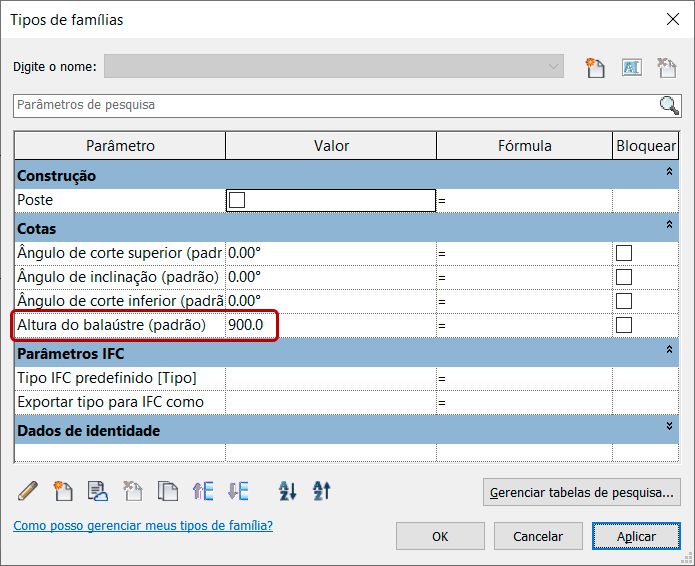Lock the Ângulo de inclinação parameter
Screen dimensions: 695x566
[624, 277]
